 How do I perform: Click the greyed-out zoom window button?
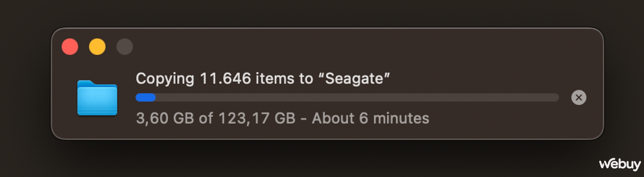point(125,47)
